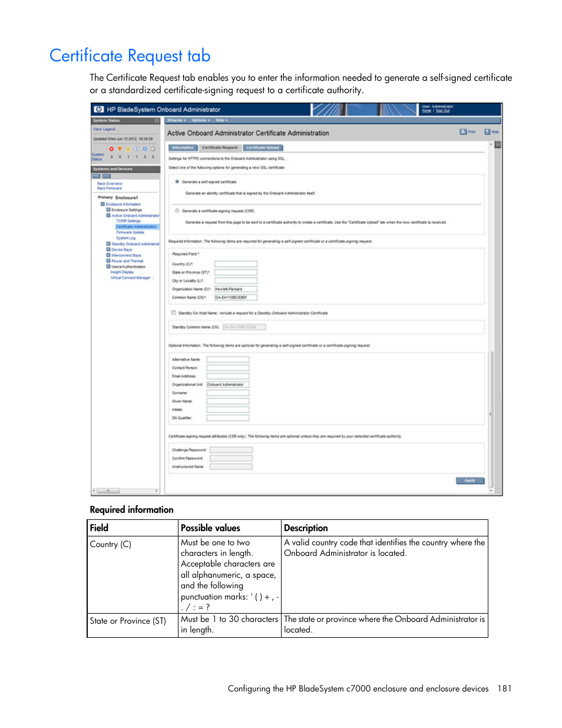Expand the Power and Thermal node
This screenshot has width=562, height=728.
tap(108, 261)
